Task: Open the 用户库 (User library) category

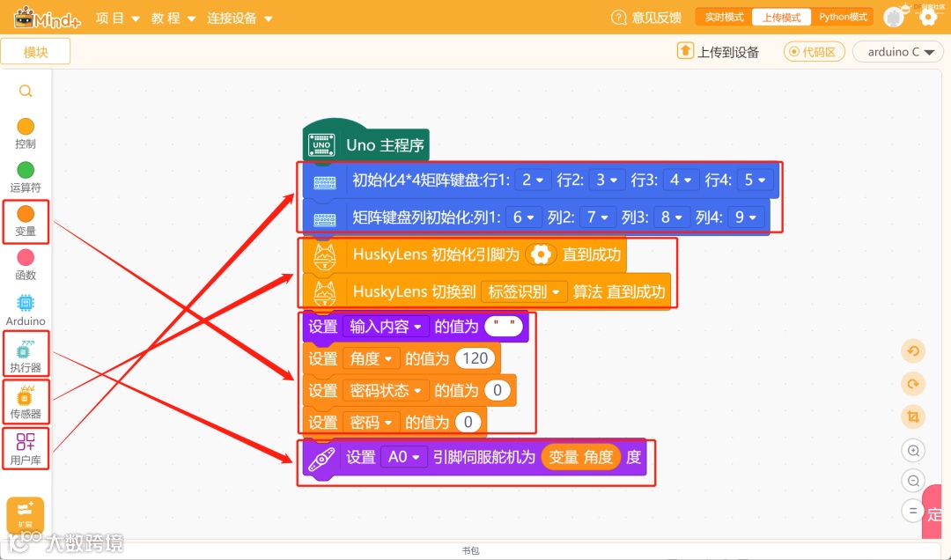Action: [x=26, y=448]
